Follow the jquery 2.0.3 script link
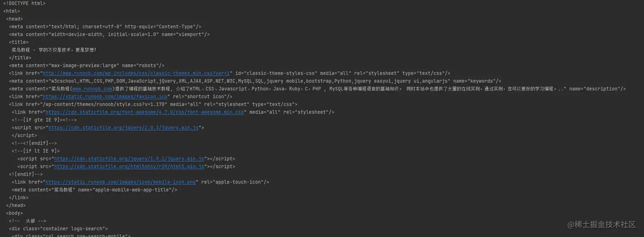Screen dimensions: 644x237 [124, 128]
